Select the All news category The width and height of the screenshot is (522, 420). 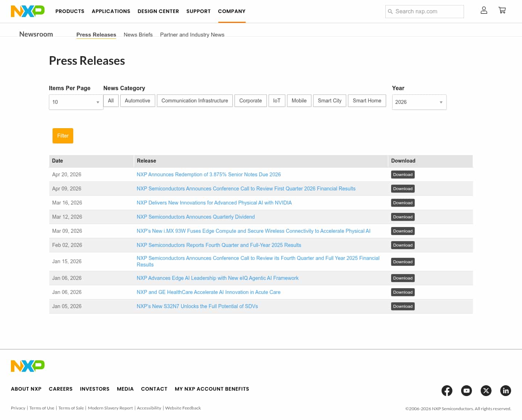point(111,101)
